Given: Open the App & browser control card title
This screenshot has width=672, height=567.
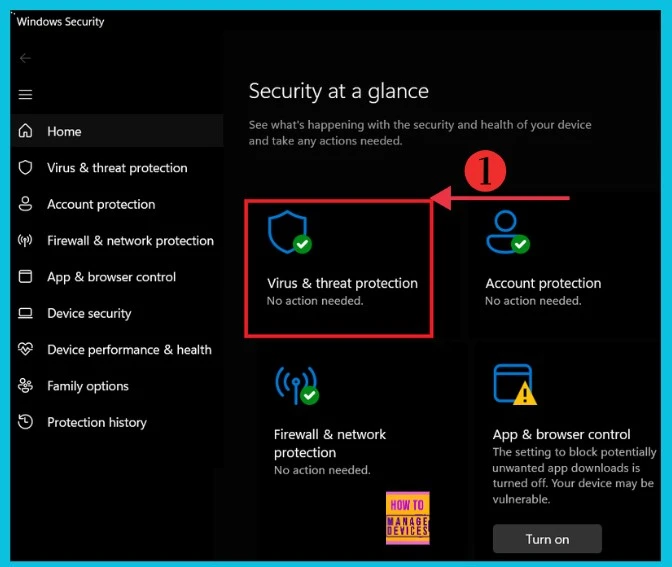Looking at the screenshot, I should 561,435.
